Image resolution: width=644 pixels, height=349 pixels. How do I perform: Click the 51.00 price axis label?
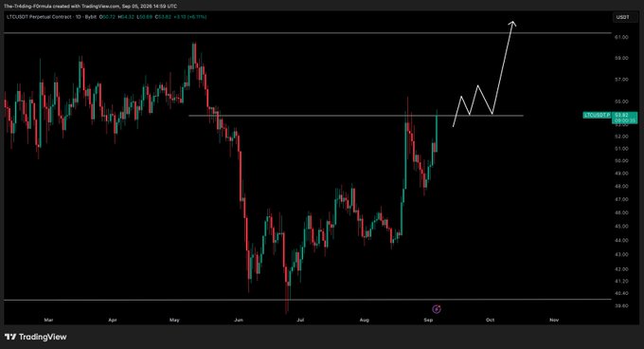(x=621, y=148)
